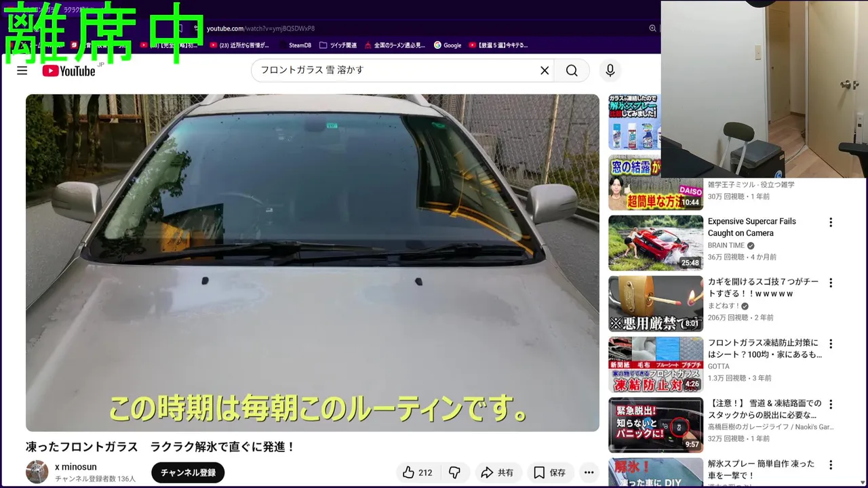868x488 pixels.
Task: Open the フロントガラス凍結防止対策にはシート video title
Action: (x=764, y=348)
